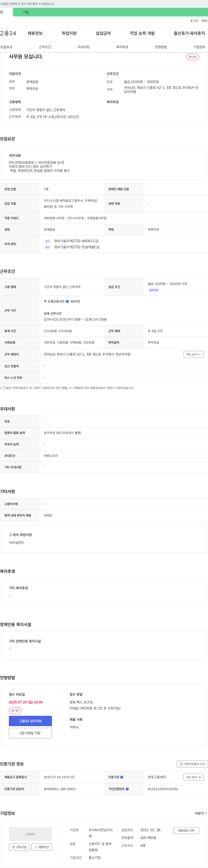Open 지도 보기 dropdown for 근무 예정지
The height and width of the screenshot is (868, 208).
[193, 354]
